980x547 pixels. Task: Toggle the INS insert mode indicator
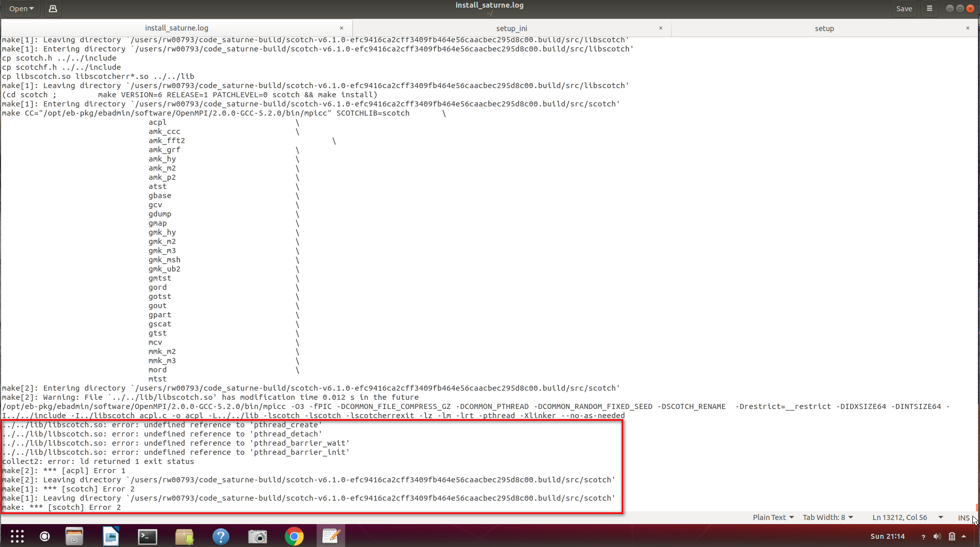pos(963,517)
